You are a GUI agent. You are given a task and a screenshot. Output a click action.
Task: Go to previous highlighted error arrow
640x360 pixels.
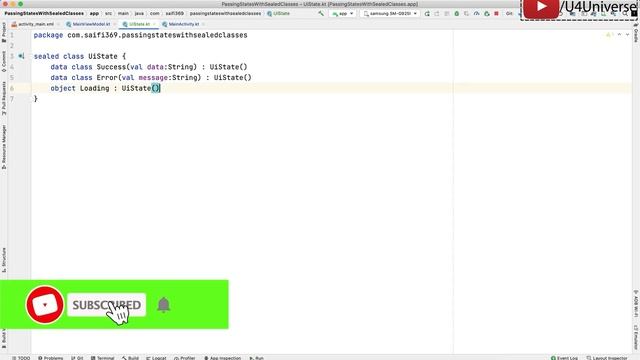point(620,35)
